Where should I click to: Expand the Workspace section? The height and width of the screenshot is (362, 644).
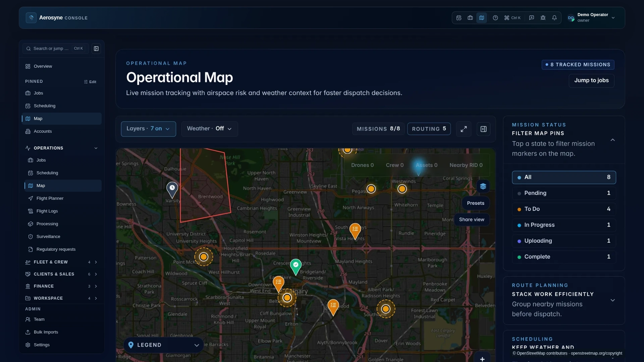pos(62,298)
